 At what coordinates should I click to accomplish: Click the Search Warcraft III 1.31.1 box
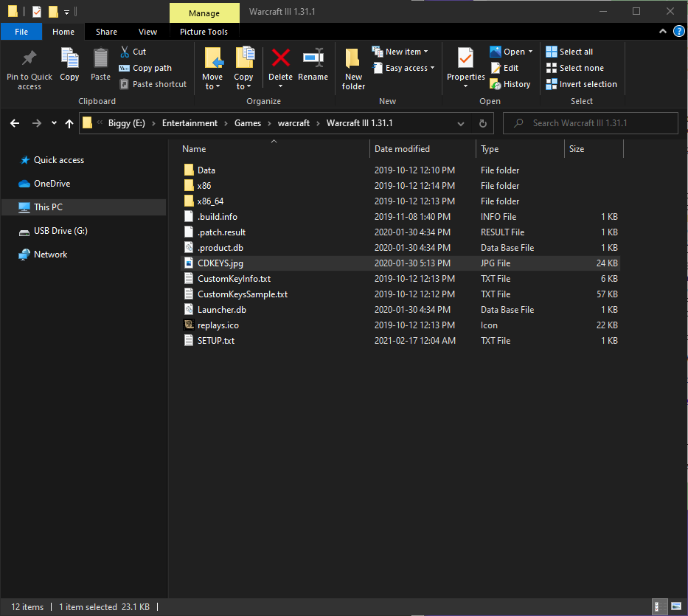point(590,123)
